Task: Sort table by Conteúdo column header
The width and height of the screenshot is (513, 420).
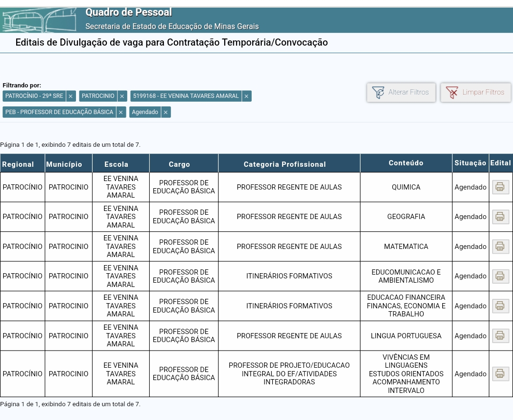Action: pos(406,163)
